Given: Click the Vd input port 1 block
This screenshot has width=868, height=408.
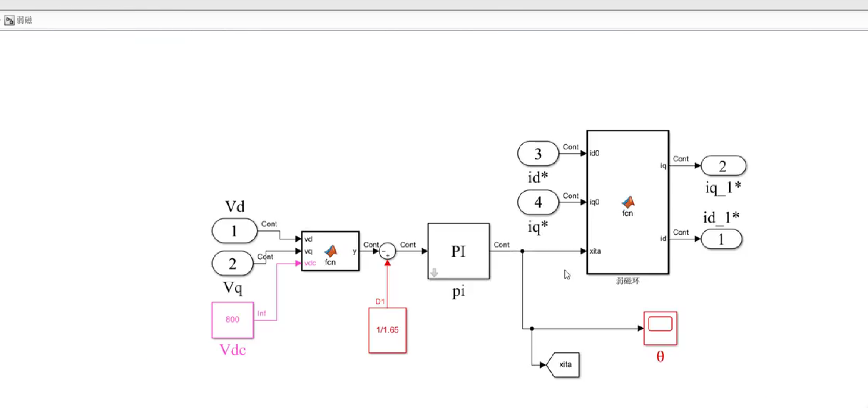Looking at the screenshot, I should [x=234, y=231].
